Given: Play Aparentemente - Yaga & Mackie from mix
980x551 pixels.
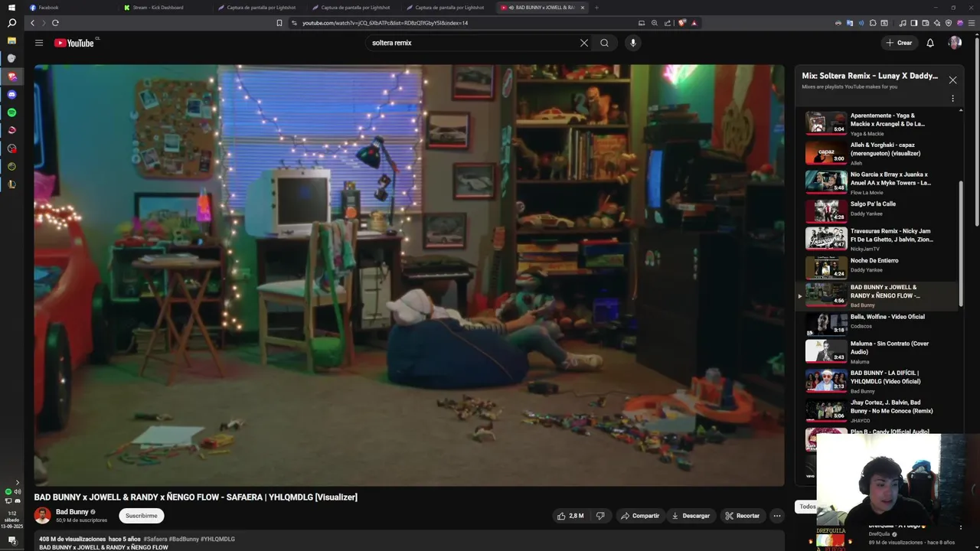Looking at the screenshot, I should point(880,123).
